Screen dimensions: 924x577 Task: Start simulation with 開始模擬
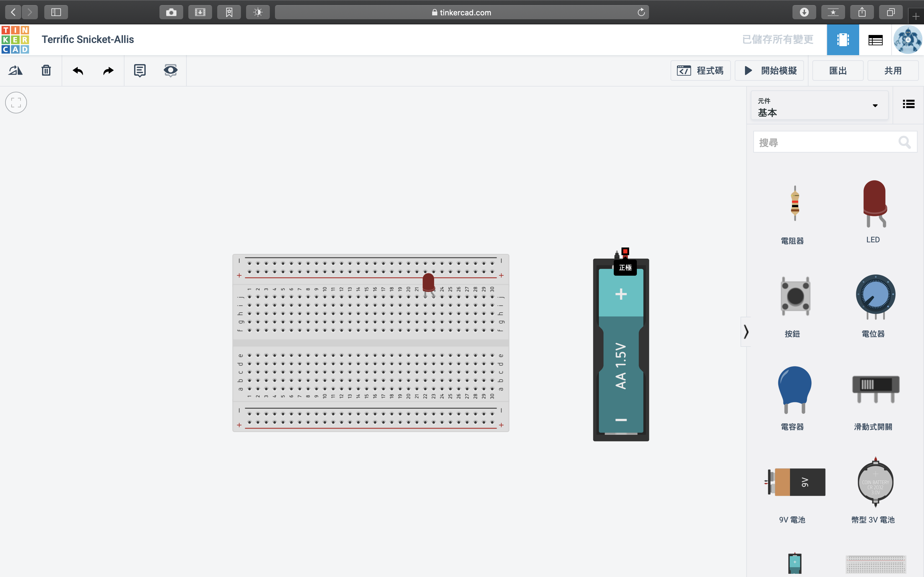[x=769, y=71]
